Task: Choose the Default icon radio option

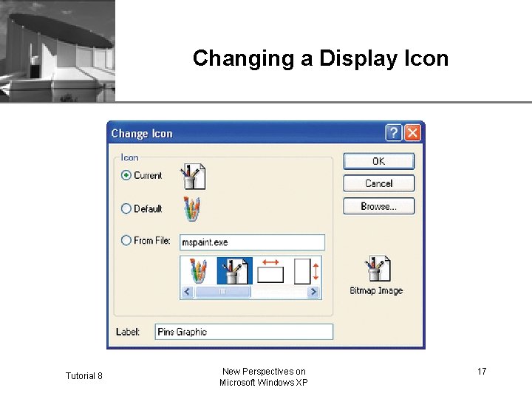Action: 126,208
